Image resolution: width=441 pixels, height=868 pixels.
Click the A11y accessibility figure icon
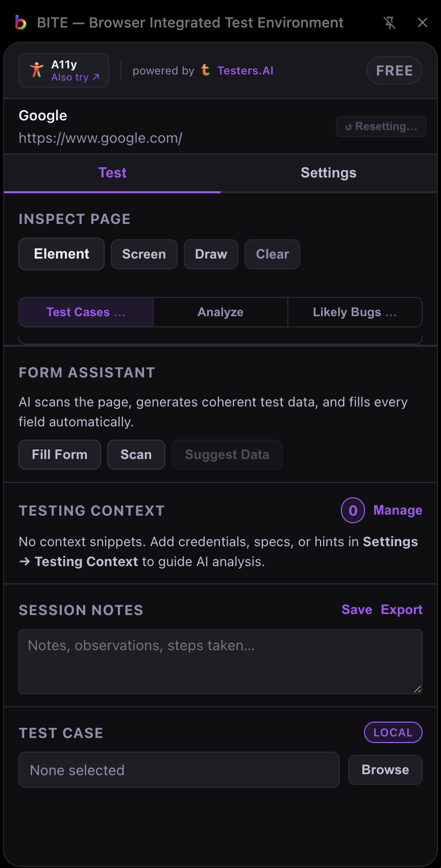click(x=38, y=70)
